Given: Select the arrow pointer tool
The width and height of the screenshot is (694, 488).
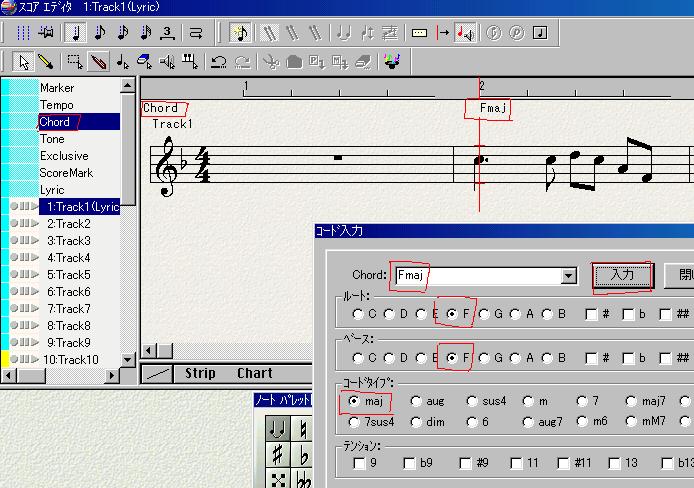Looking at the screenshot, I should (x=23, y=61).
